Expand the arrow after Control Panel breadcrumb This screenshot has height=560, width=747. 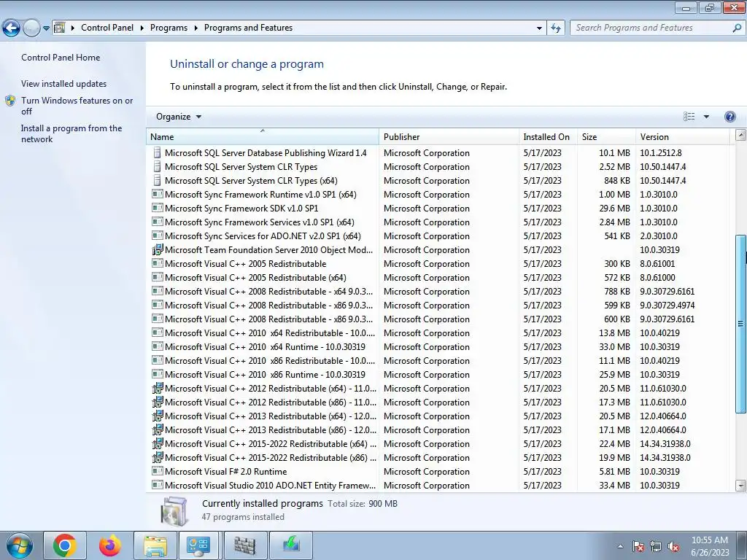pyautogui.click(x=142, y=28)
